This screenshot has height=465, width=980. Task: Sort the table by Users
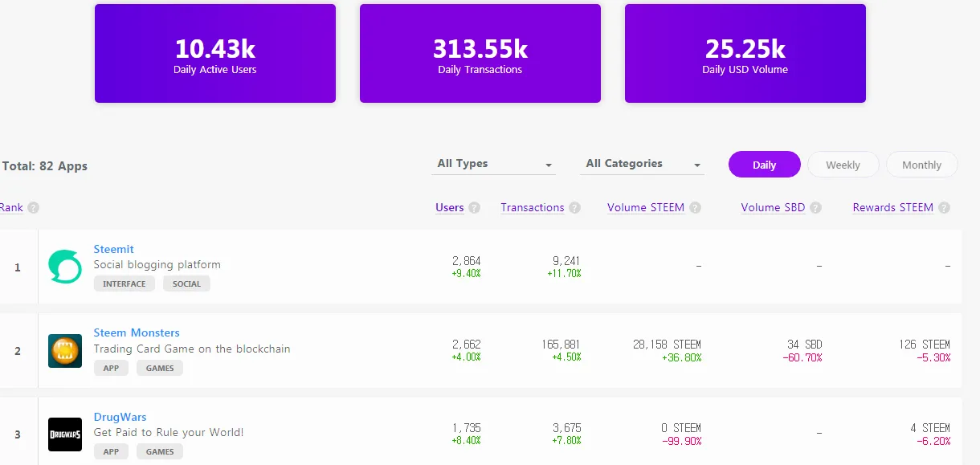click(x=450, y=207)
